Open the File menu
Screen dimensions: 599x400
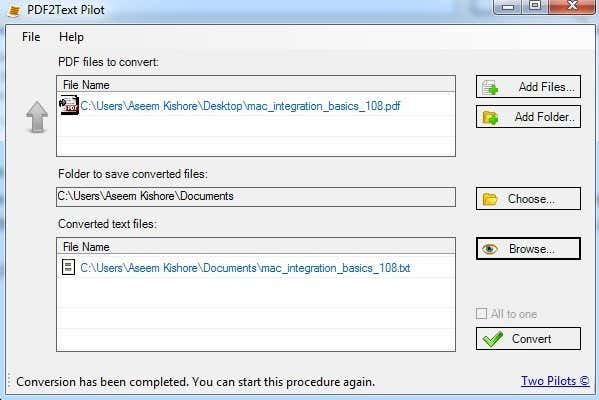(31, 37)
